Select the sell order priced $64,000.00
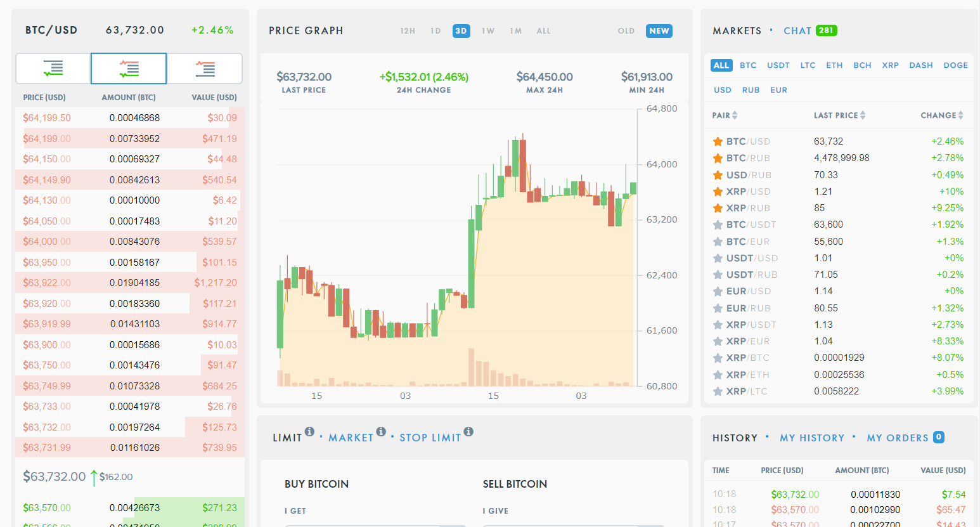Viewport: 980px width, 527px height. pos(130,242)
